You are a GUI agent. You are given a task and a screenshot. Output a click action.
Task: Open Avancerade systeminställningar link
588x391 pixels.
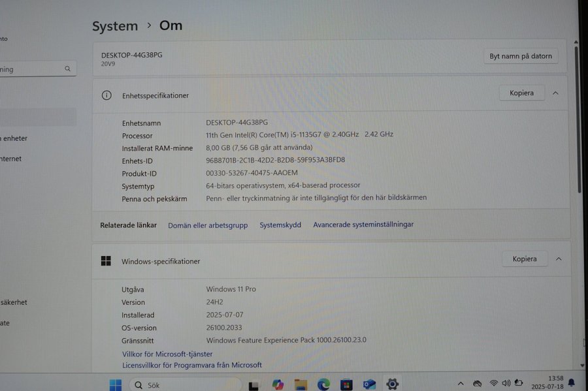pyautogui.click(x=363, y=225)
